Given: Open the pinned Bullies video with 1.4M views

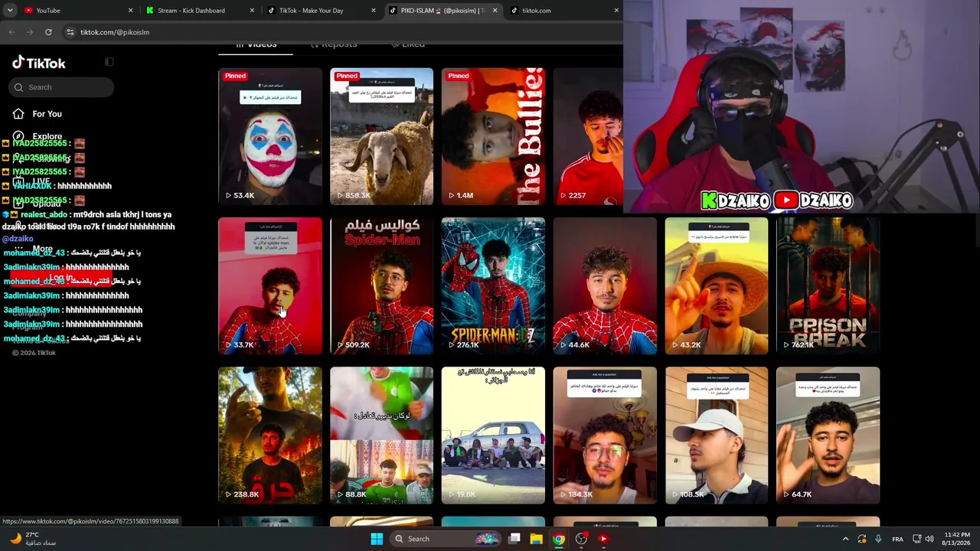Looking at the screenshot, I should click(x=493, y=136).
